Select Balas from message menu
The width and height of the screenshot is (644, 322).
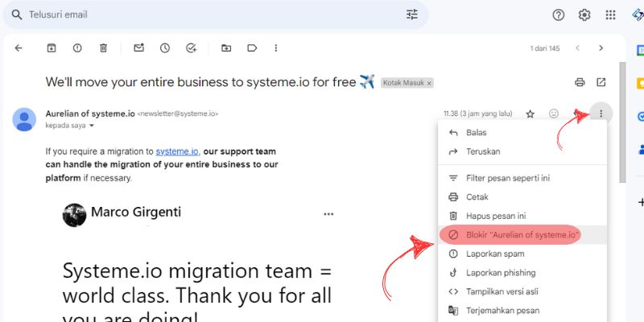tap(522, 133)
